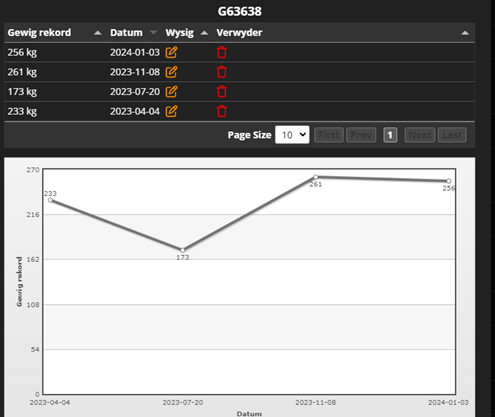Edit the 173 kg weight record
This screenshot has height=417, width=495.
(x=171, y=92)
